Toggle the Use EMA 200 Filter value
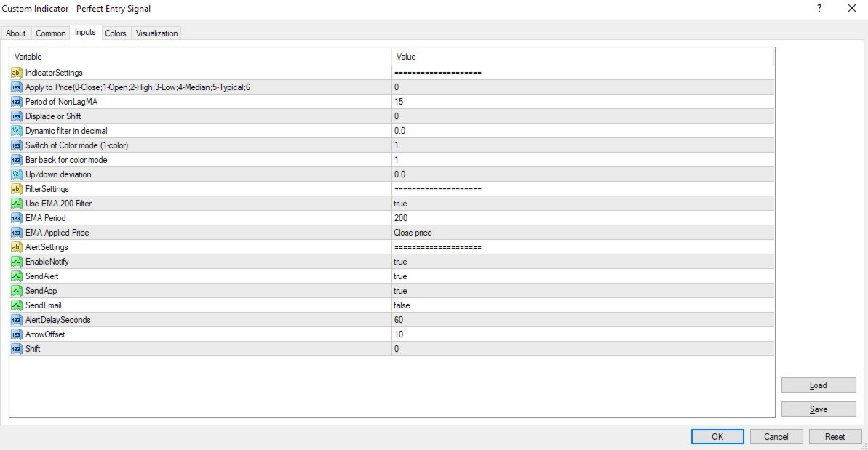868x450 pixels. [400, 204]
